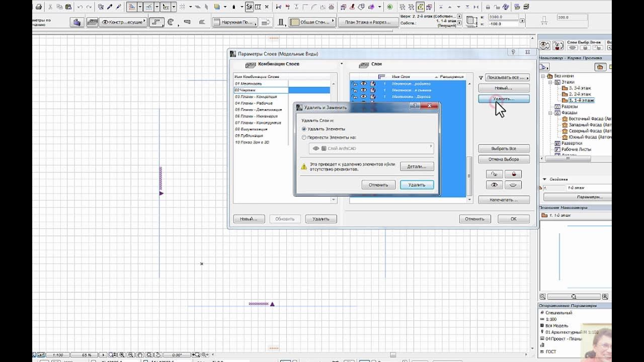This screenshot has width=644, height=362.
Task: Click the layer filter funnel icon
Action: (480, 77)
